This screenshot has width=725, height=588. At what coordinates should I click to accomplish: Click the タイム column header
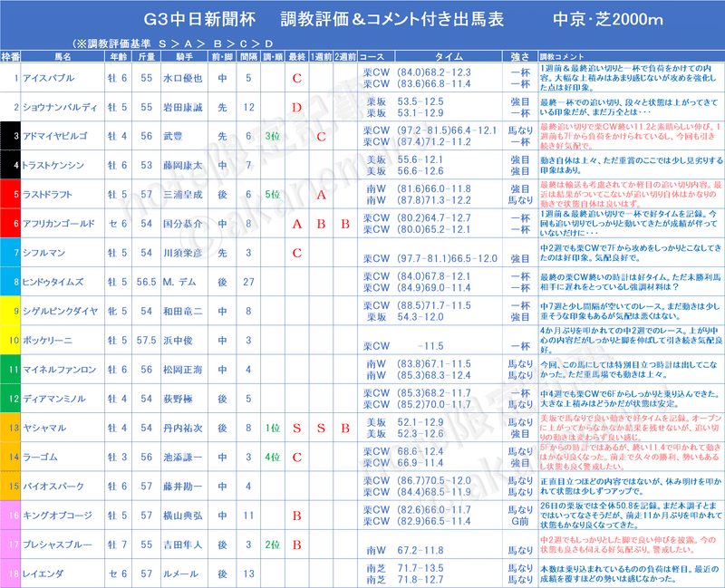pos(449,57)
